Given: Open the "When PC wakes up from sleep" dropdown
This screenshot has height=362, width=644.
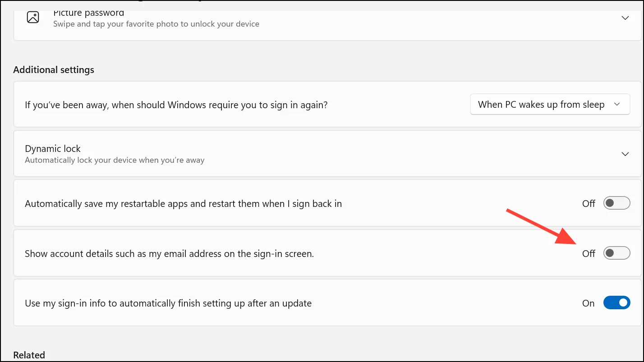Looking at the screenshot, I should 550,105.
